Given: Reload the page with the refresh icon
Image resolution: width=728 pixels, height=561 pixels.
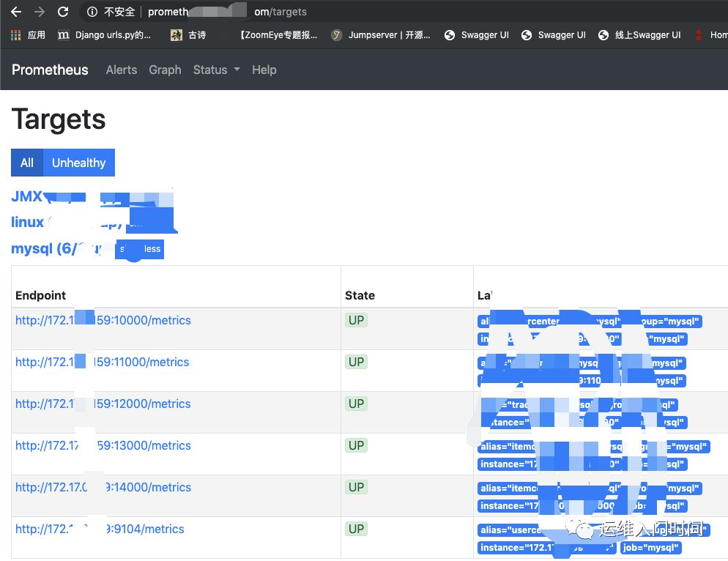Looking at the screenshot, I should (63, 12).
